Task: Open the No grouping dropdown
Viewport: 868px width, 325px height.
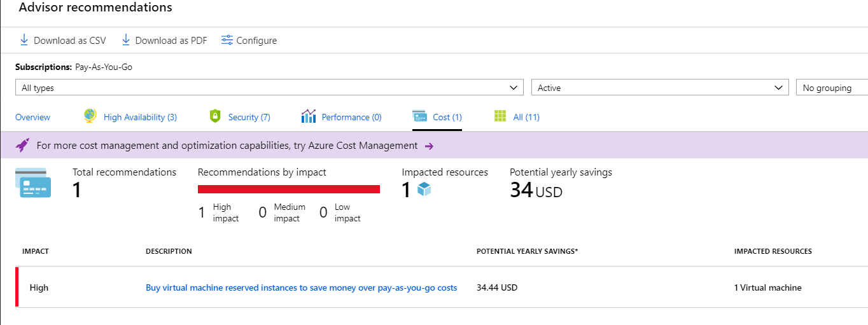Action: coord(832,88)
